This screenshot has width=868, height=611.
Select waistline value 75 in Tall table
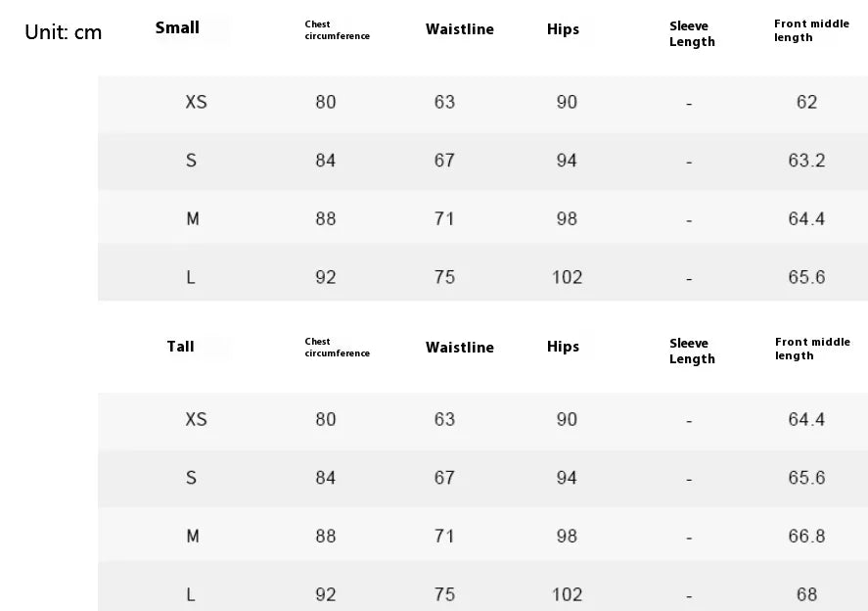pos(444,594)
